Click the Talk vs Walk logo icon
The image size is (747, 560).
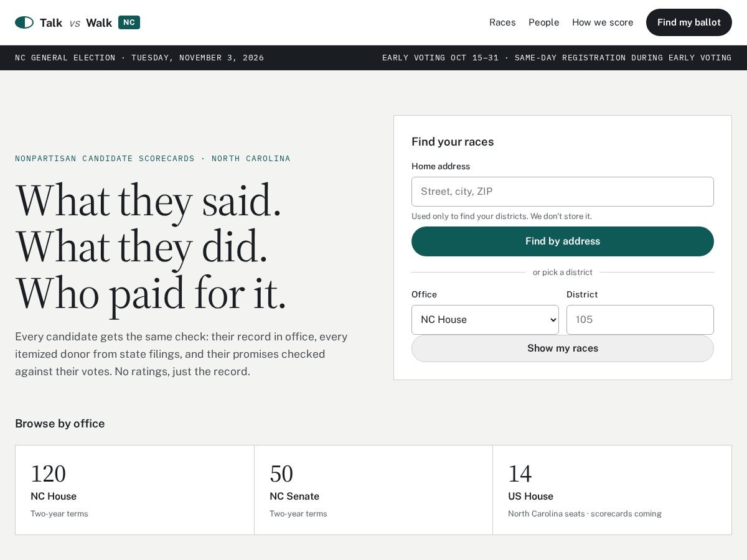(24, 22)
